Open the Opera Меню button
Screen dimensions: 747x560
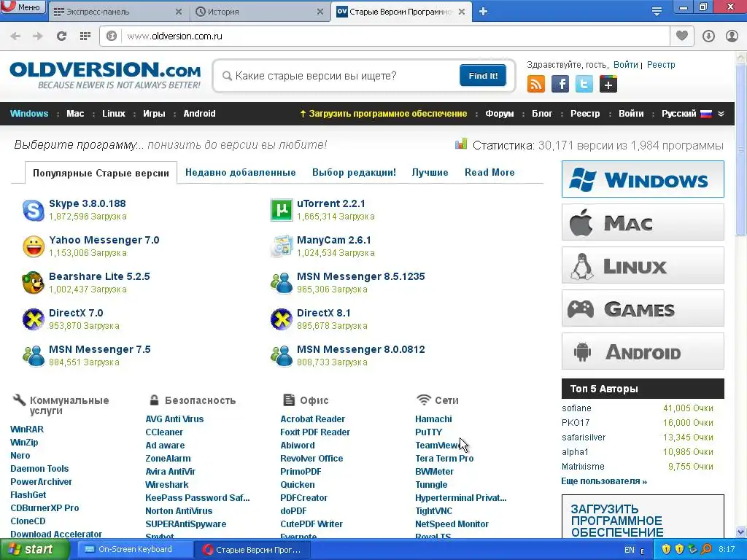(23, 7)
